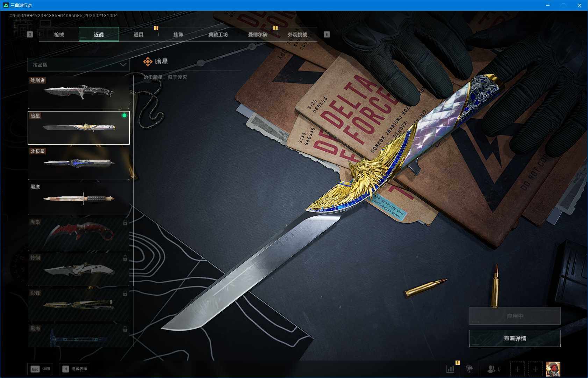Click the lock icon on 怜悯
The image size is (588, 378).
coord(125,258)
